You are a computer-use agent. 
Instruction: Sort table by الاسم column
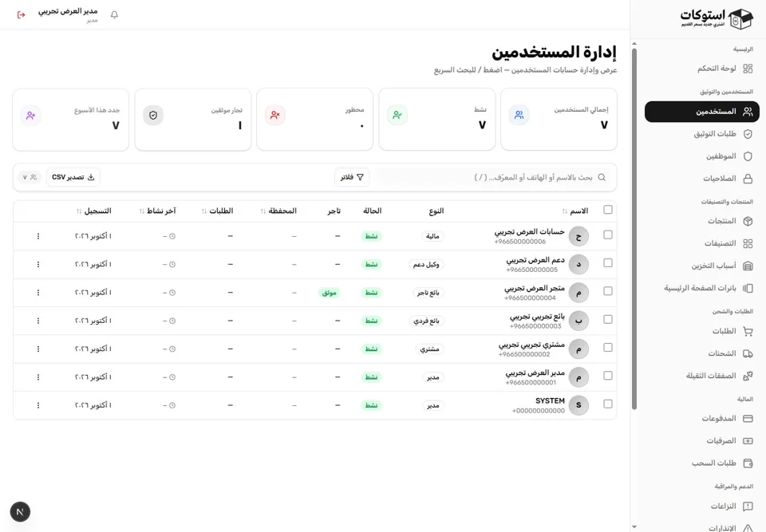click(575, 211)
